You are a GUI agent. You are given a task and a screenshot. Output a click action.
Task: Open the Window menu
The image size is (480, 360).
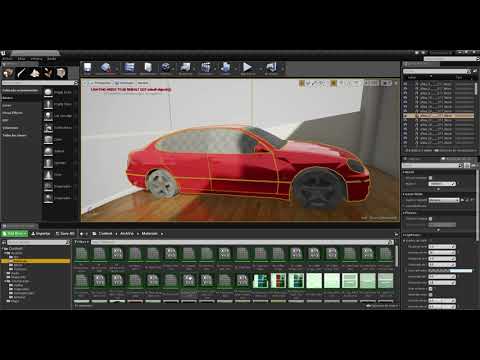pos(36,59)
